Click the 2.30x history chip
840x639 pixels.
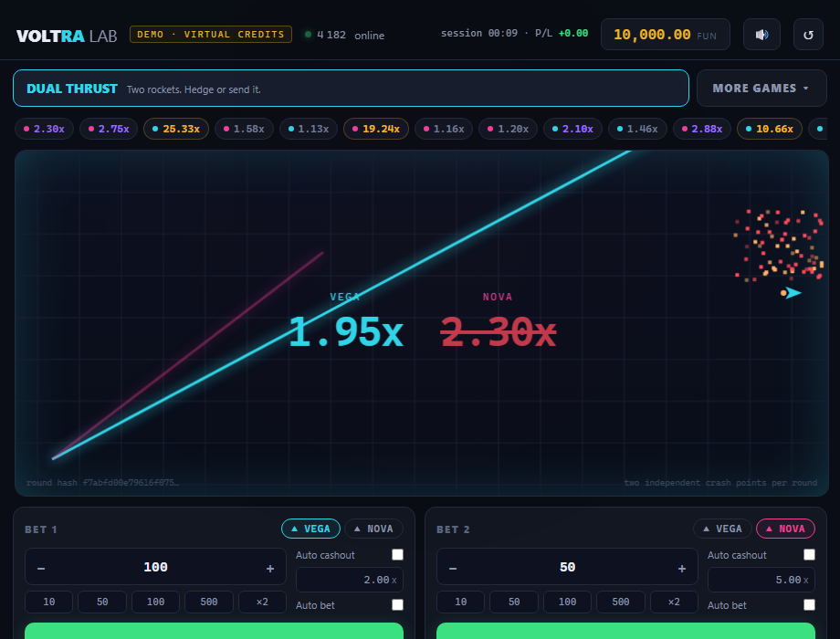point(44,129)
